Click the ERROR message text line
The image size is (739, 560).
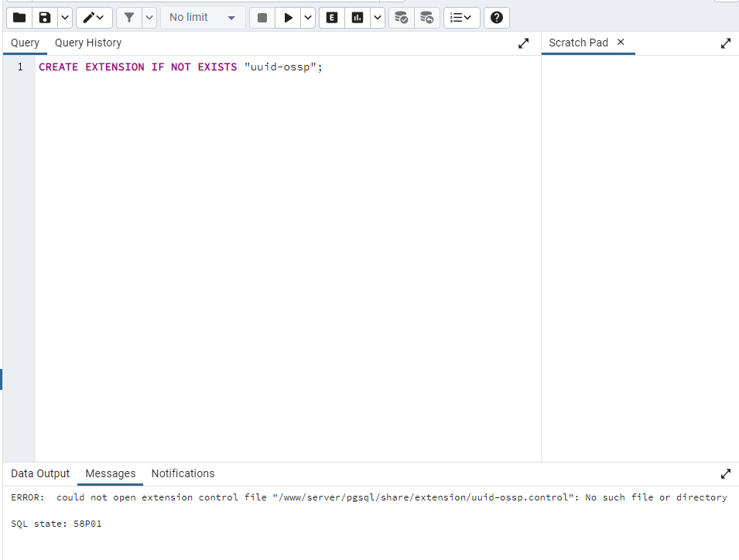(369, 497)
